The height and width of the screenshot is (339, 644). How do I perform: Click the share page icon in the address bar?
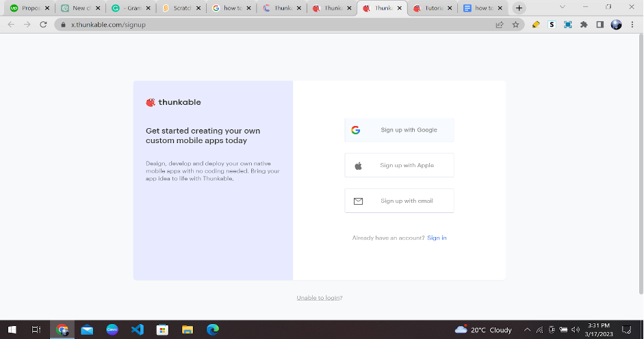point(500,25)
